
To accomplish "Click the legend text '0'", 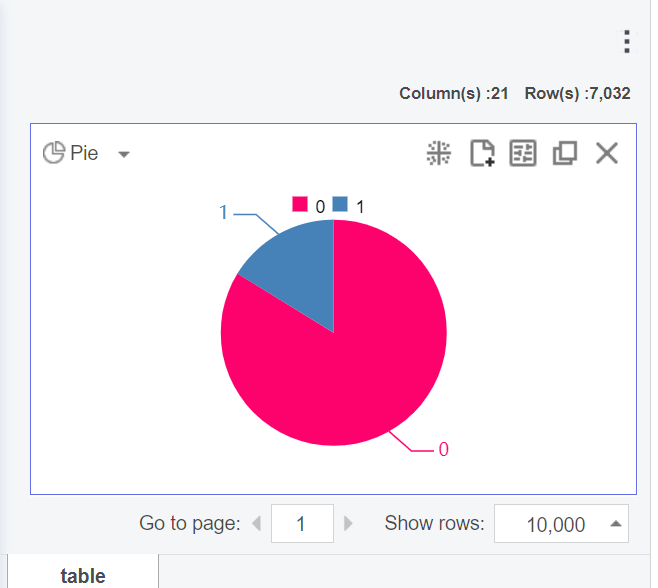I will coord(320,206).
